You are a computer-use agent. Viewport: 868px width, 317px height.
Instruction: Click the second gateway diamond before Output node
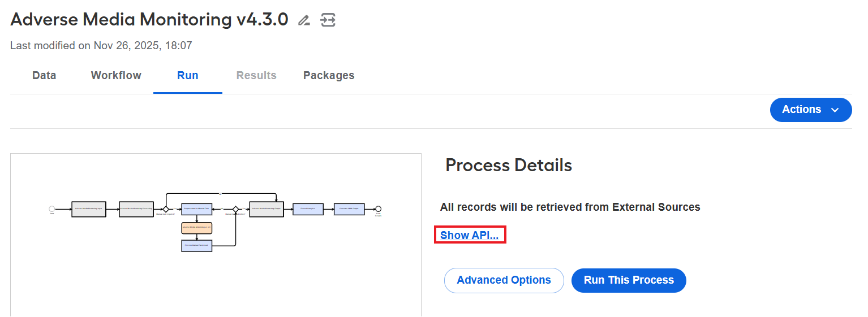point(236,209)
